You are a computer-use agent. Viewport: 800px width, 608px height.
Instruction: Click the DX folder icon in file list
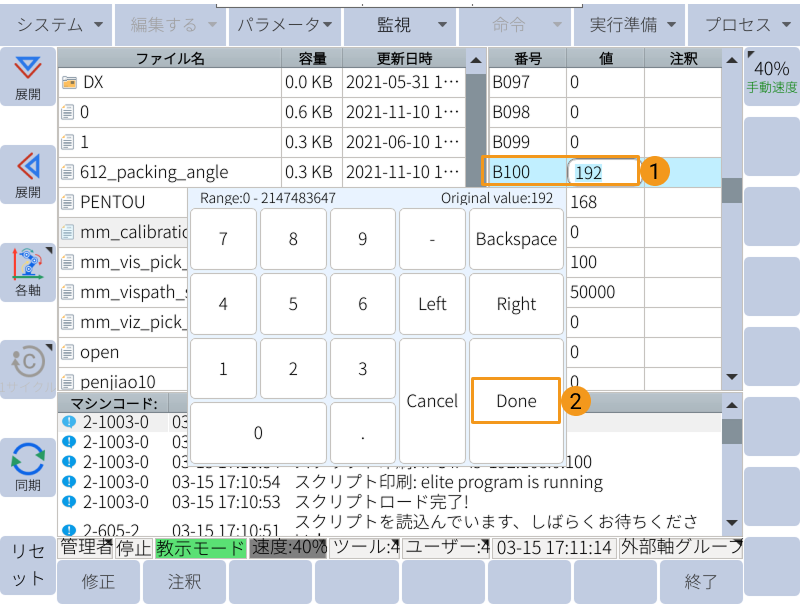69,82
